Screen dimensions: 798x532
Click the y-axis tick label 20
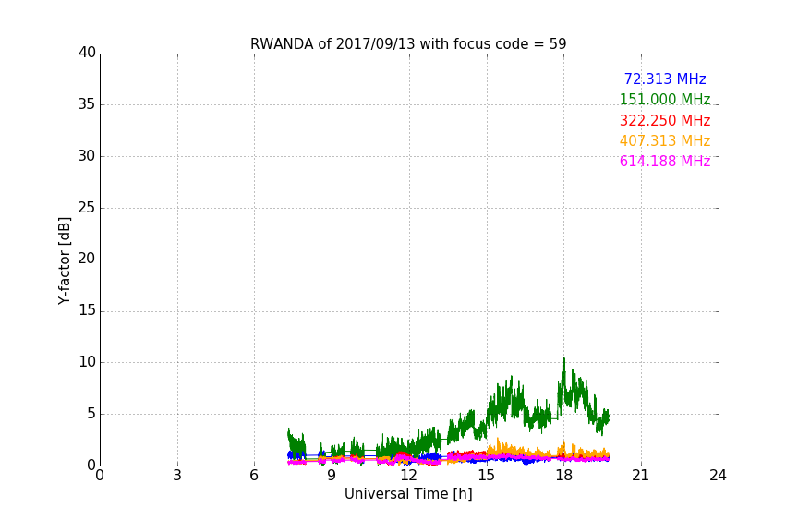[x=87, y=260]
